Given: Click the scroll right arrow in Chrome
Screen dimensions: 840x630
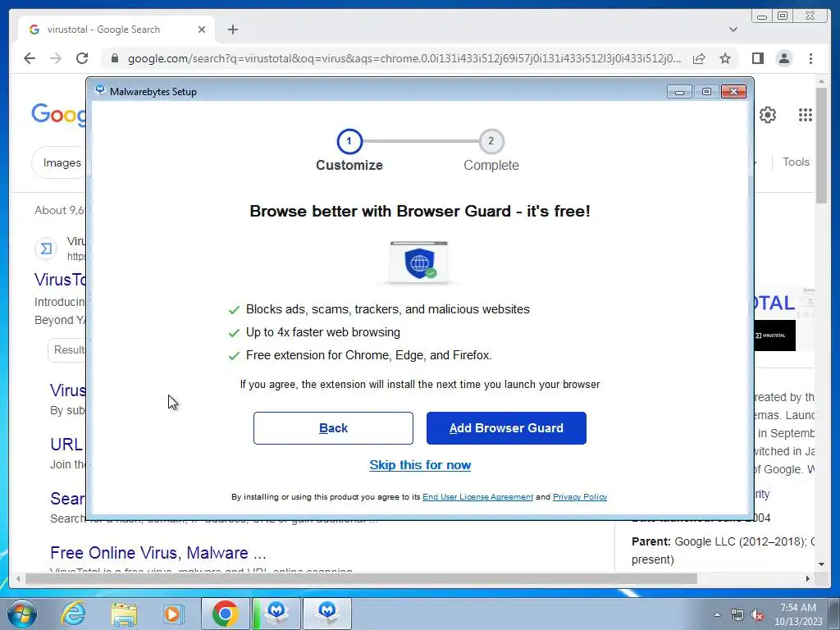Looking at the screenshot, I should (x=808, y=578).
